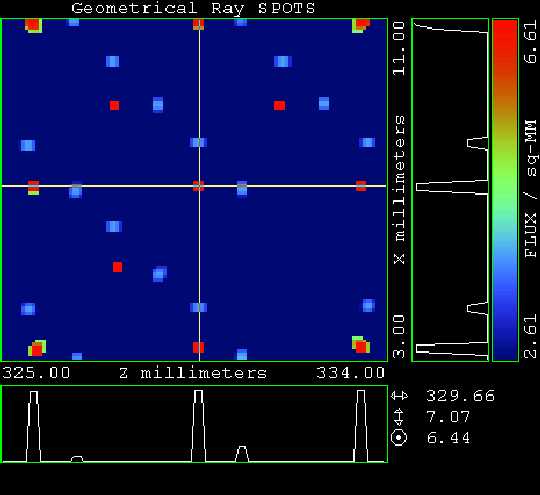Screen dimensions: 540x495
Task: Select the red spot in the bottom-right corner
Action: tap(361, 346)
